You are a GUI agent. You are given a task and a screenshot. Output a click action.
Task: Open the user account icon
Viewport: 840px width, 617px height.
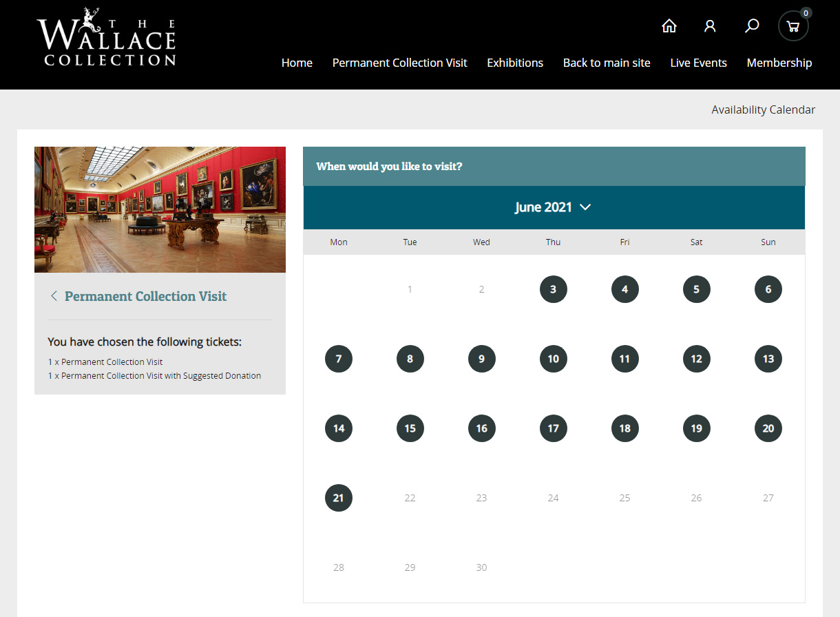coord(710,26)
